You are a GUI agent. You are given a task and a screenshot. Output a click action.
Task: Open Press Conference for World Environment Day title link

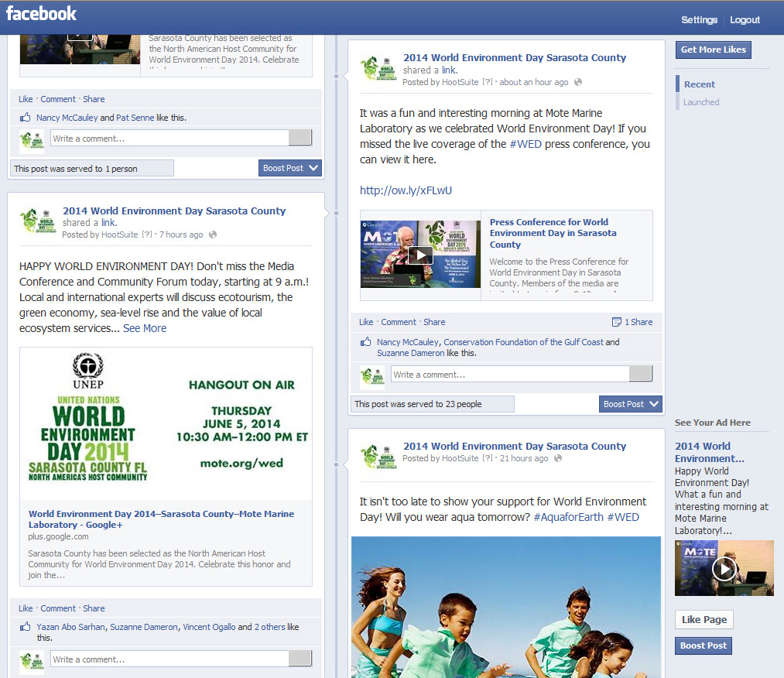pyautogui.click(x=553, y=233)
